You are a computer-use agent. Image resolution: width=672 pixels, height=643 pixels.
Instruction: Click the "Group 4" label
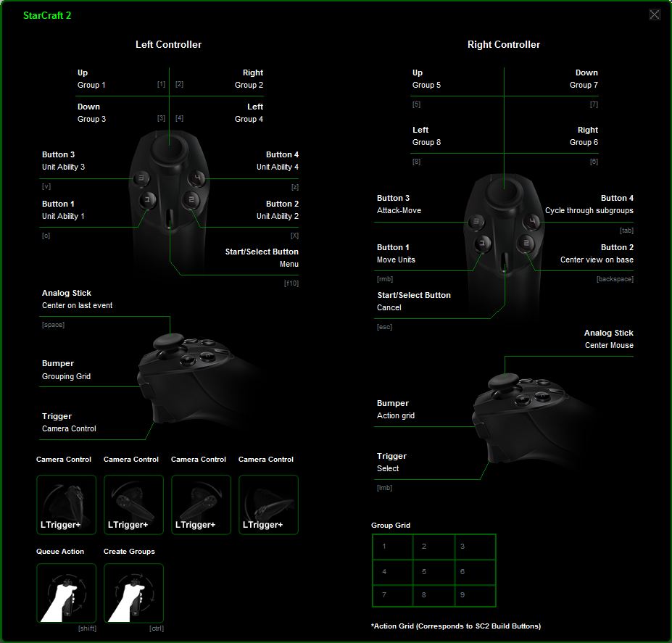click(249, 119)
